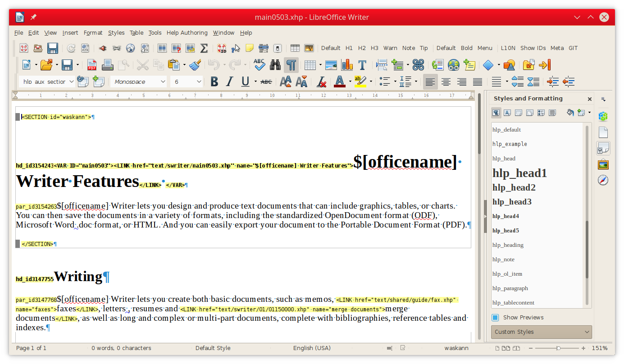Click the English (USA) language status field
Screen dimensions: 624x364
(312, 348)
